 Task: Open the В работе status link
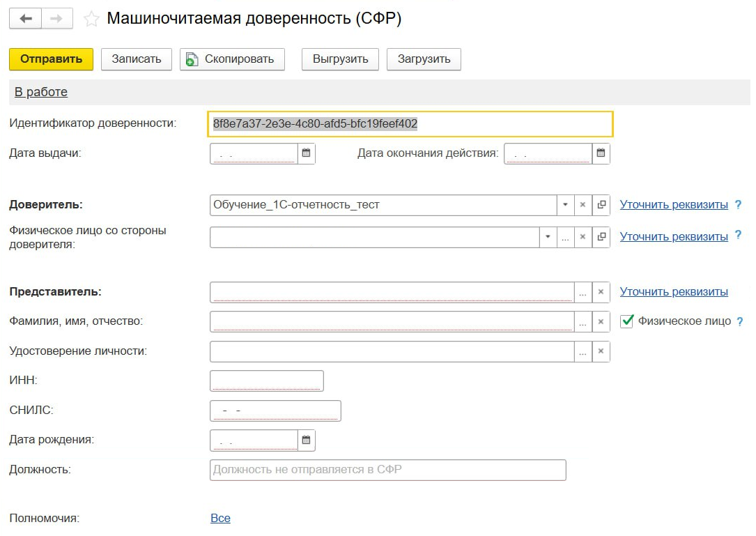[41, 92]
